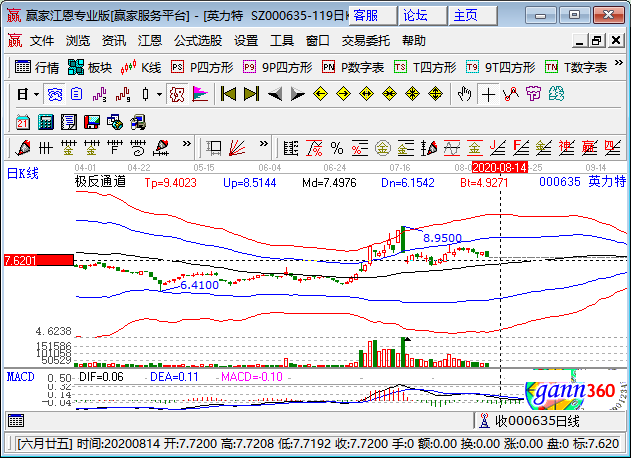Open the 日 period dropdown arrow
The height and width of the screenshot is (458, 631).
tap(37, 95)
